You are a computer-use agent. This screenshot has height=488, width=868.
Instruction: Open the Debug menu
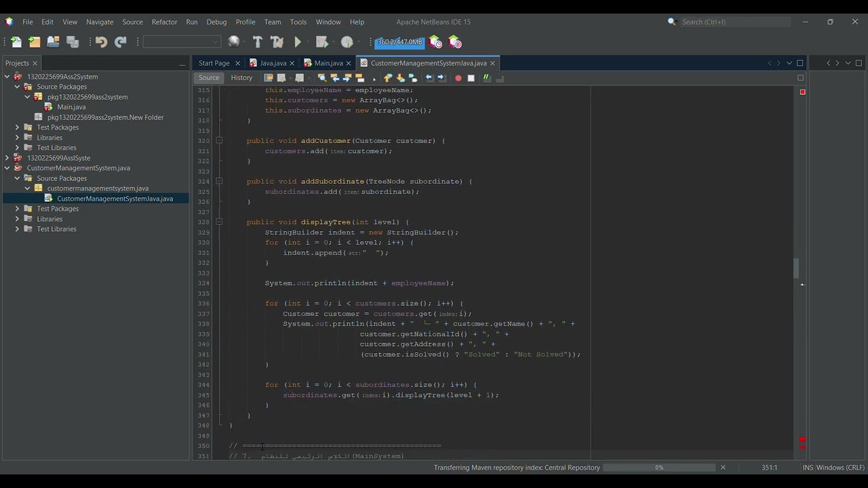pyautogui.click(x=216, y=22)
